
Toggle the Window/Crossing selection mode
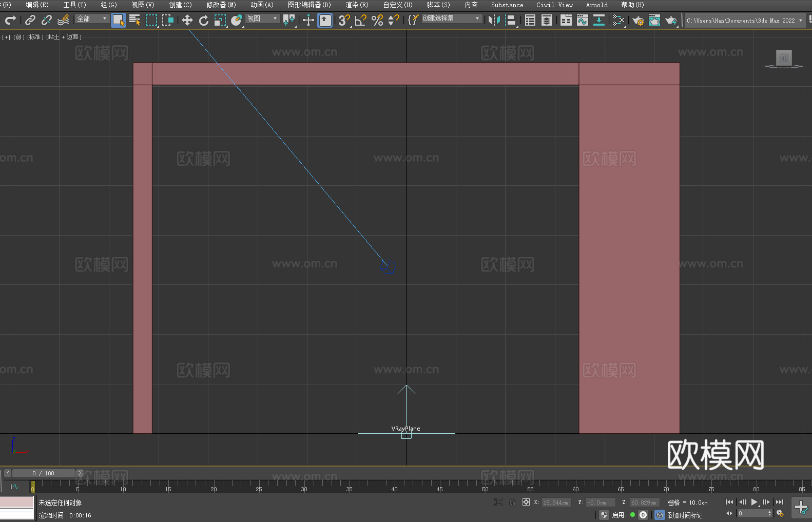click(x=168, y=20)
